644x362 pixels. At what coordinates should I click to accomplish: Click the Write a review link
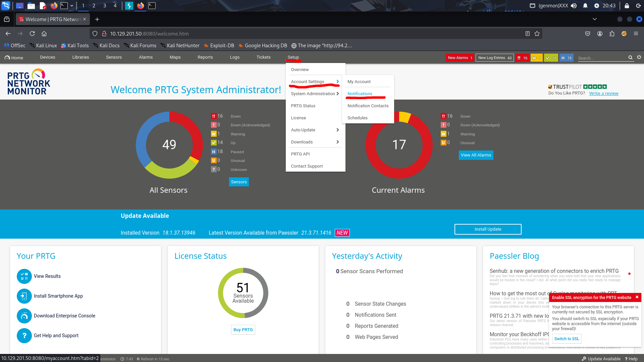pos(603,94)
